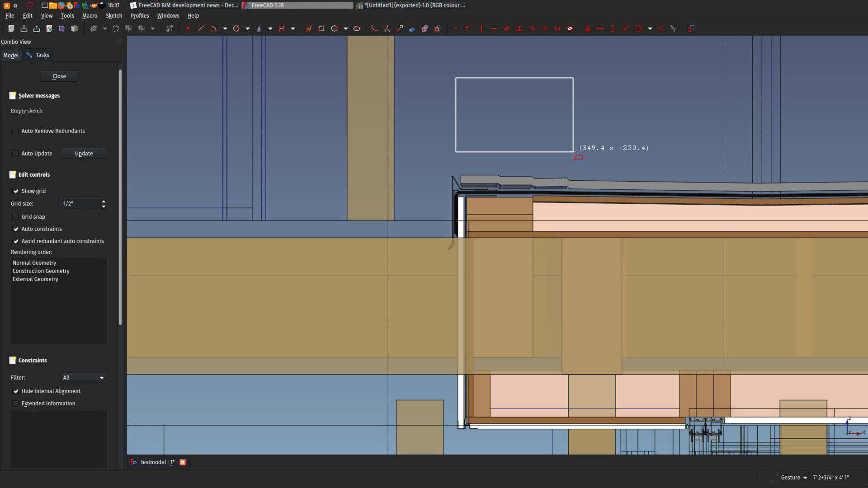Select the Create line tool
Viewport: 868px width, 488px height.
pyautogui.click(x=200, y=28)
